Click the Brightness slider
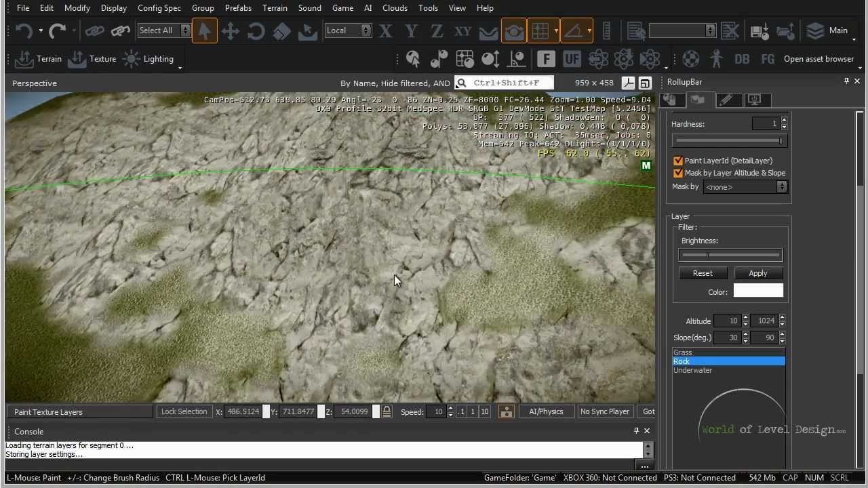The height and width of the screenshot is (488, 868). [x=730, y=255]
